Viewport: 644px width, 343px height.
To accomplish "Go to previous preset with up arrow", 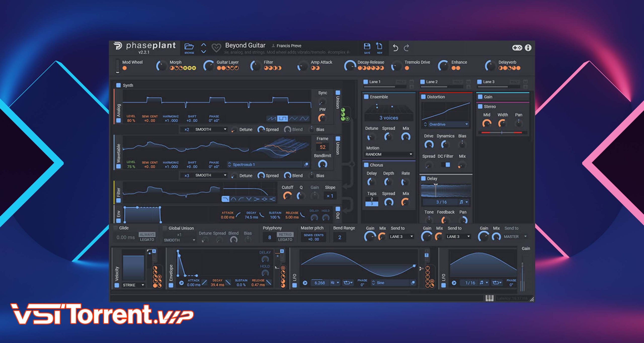I will [204, 45].
